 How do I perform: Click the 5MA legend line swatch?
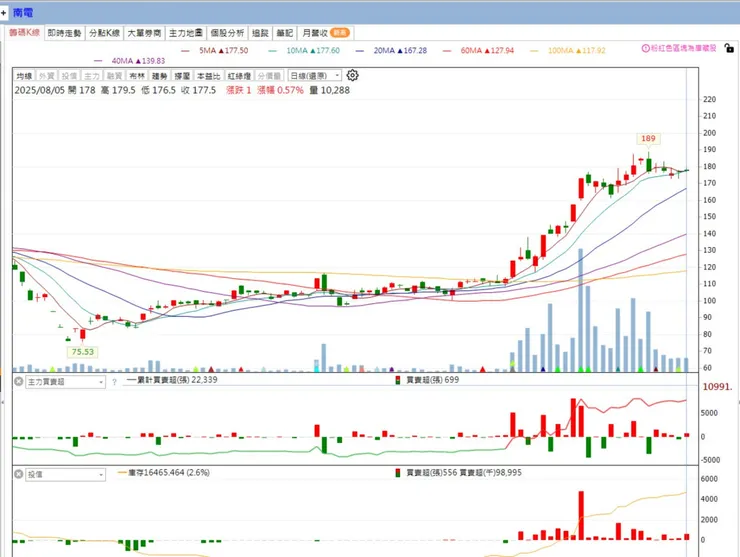pos(185,51)
